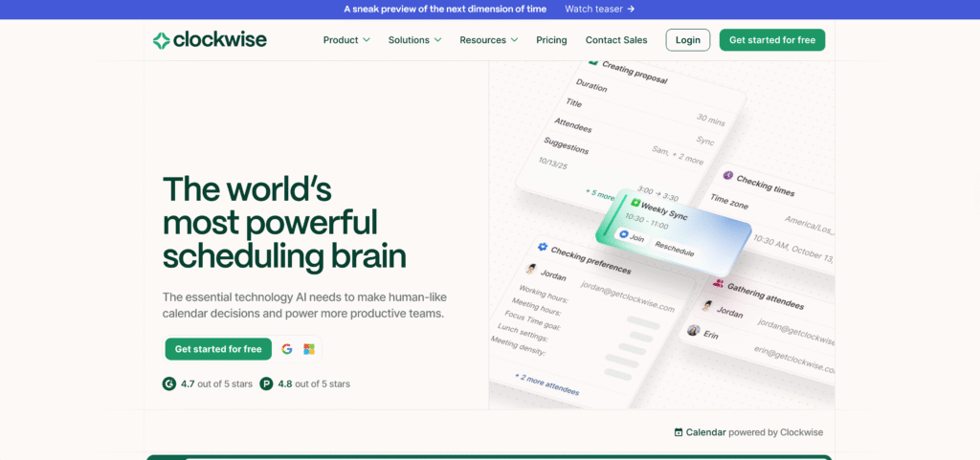Open the Pricing page
980x460 pixels.
551,40
